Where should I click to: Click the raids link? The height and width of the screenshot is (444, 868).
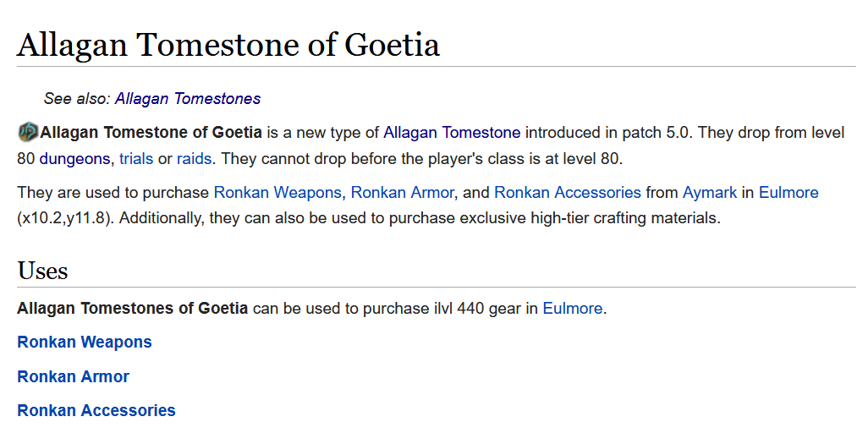pyautogui.click(x=195, y=158)
